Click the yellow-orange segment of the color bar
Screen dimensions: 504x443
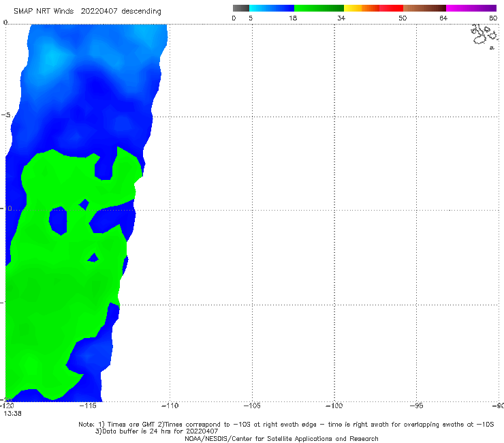click(x=362, y=8)
